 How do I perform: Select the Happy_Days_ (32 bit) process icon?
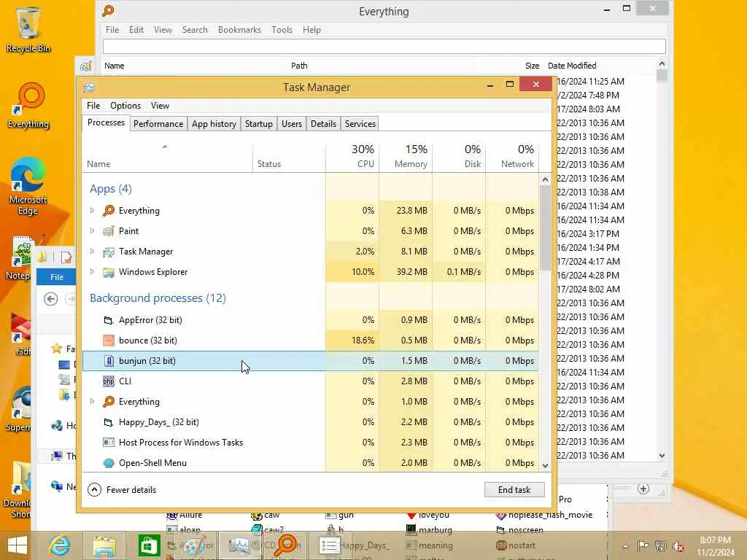pos(109,422)
